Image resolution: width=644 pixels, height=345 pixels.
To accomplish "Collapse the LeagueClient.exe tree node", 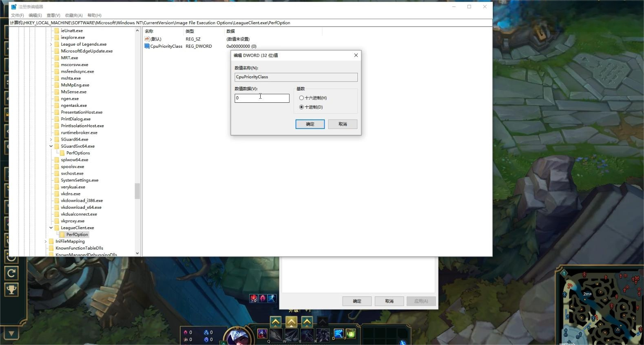I will [51, 228].
